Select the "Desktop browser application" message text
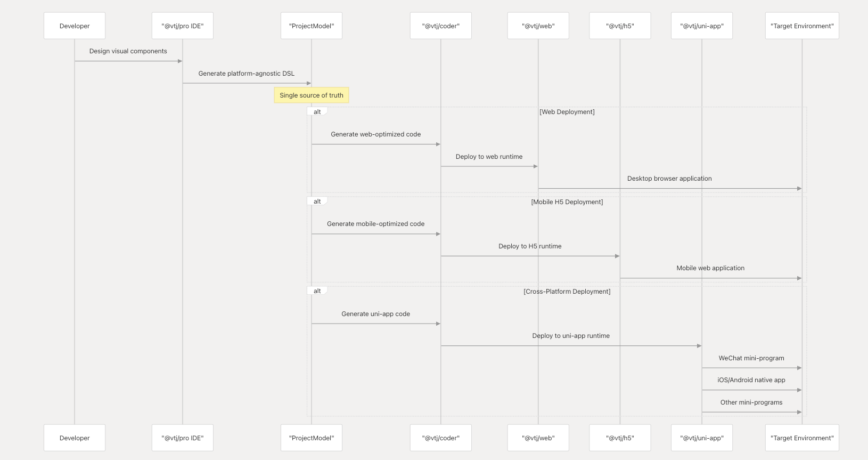The height and width of the screenshot is (460, 868). tap(669, 179)
